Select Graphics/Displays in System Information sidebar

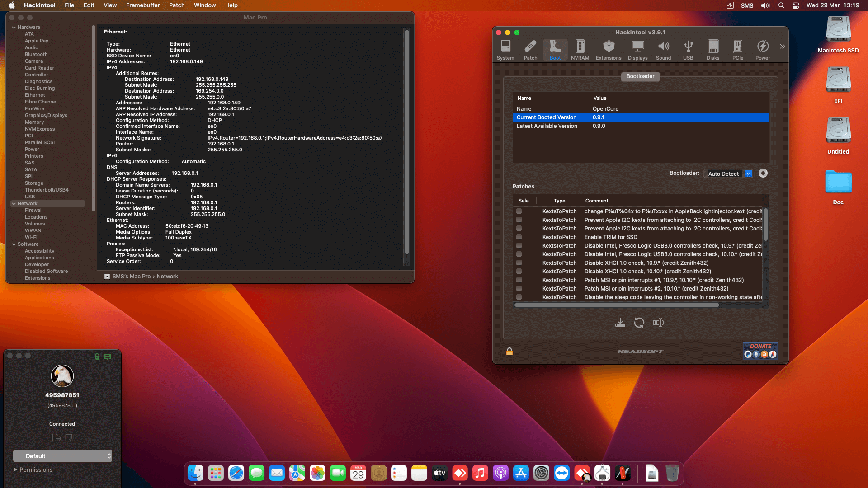(46, 116)
